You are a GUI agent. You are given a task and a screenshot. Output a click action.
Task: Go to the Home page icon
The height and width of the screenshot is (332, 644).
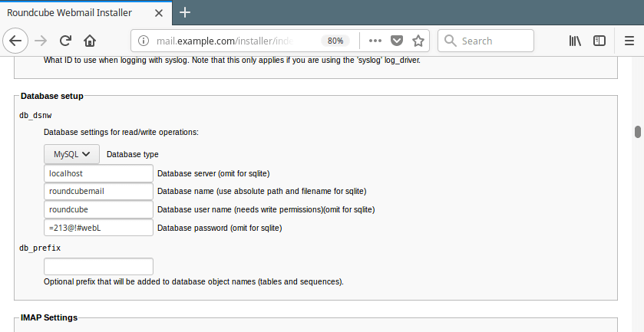pos(90,41)
